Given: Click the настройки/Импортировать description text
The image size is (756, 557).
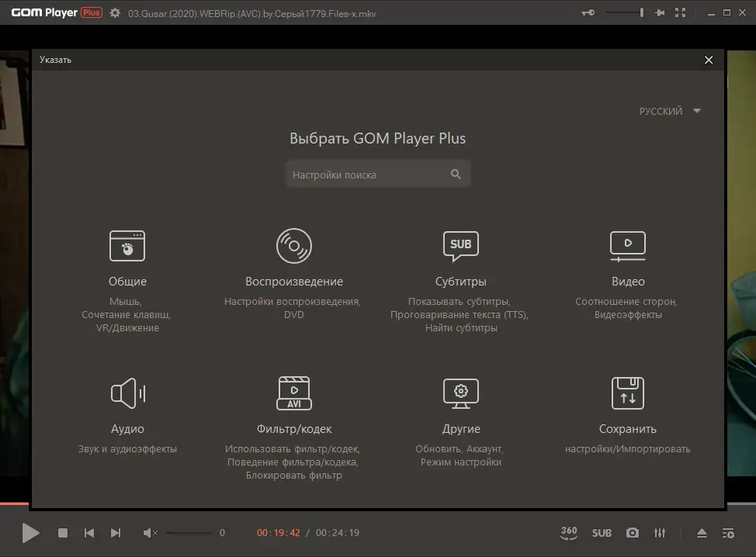Looking at the screenshot, I should pyautogui.click(x=628, y=449).
